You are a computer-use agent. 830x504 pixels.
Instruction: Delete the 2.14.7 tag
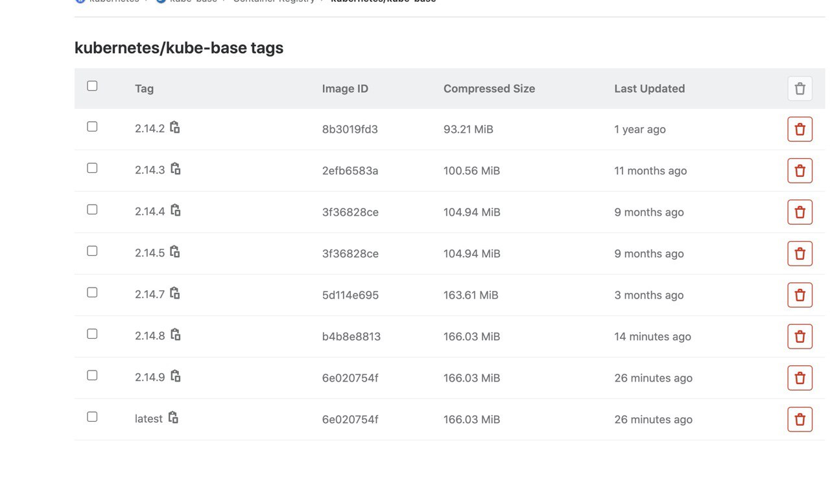pyautogui.click(x=800, y=295)
